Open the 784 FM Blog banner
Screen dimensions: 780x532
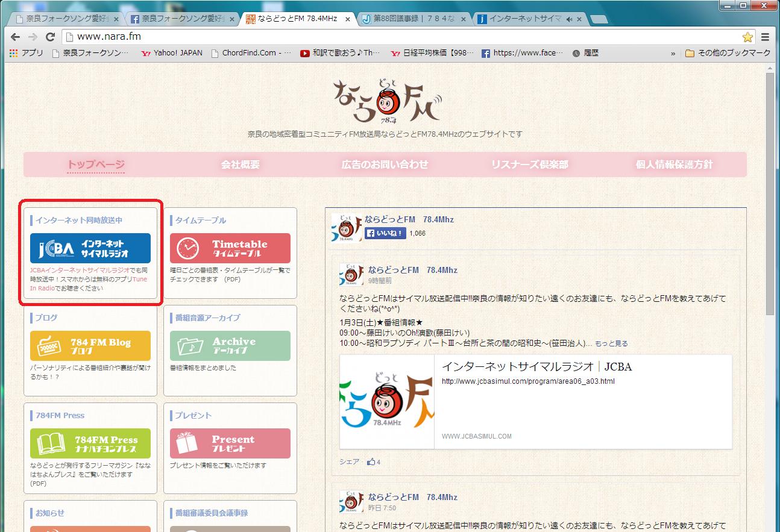pyautogui.click(x=90, y=346)
